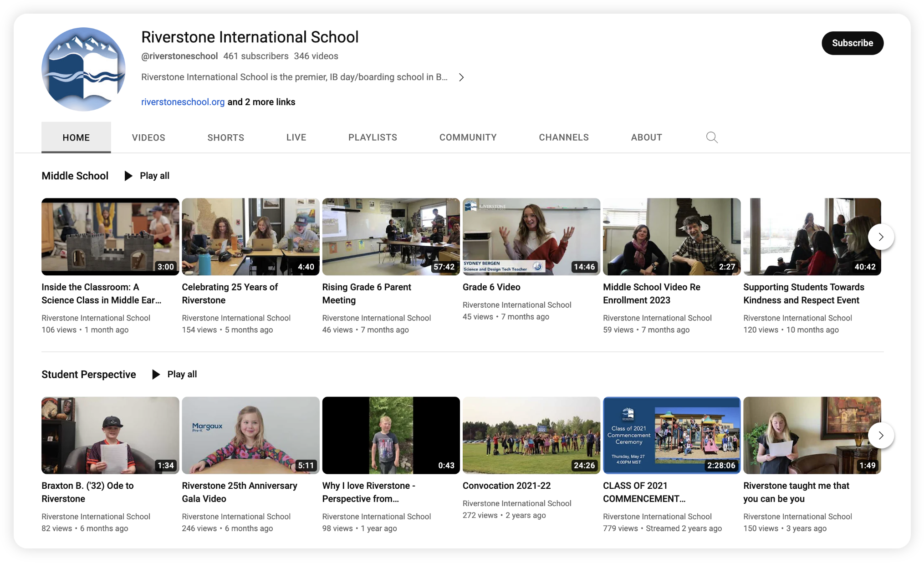
Task: Open the 1:49 Riverstone taught me thumbnail
Action: [x=812, y=435]
